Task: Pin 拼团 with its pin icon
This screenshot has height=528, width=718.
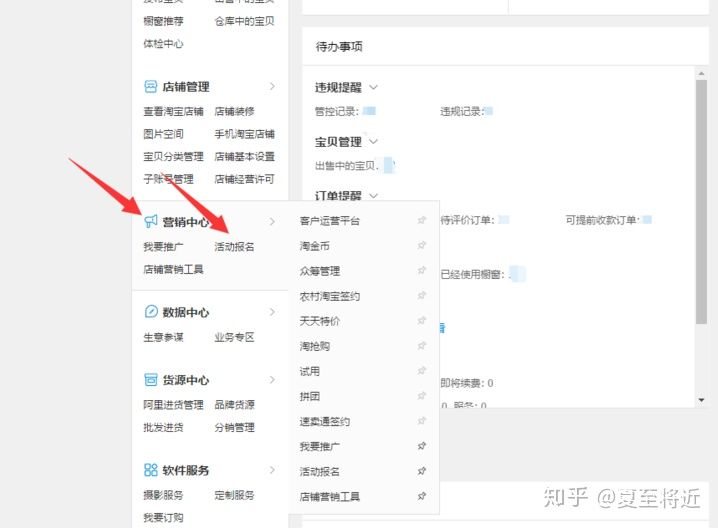Action: coord(422,396)
